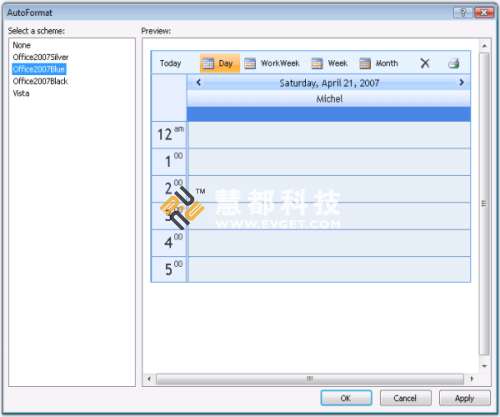This screenshot has height=417, width=500.
Task: Switch to Week view
Action: coord(329,63)
